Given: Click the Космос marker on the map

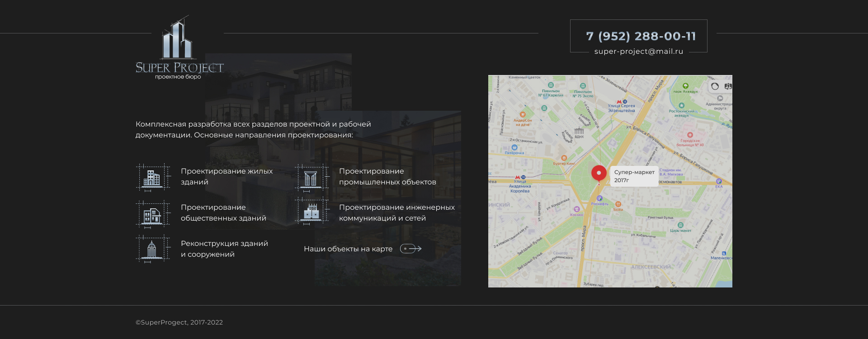Looking at the screenshot, I should click(x=576, y=209).
